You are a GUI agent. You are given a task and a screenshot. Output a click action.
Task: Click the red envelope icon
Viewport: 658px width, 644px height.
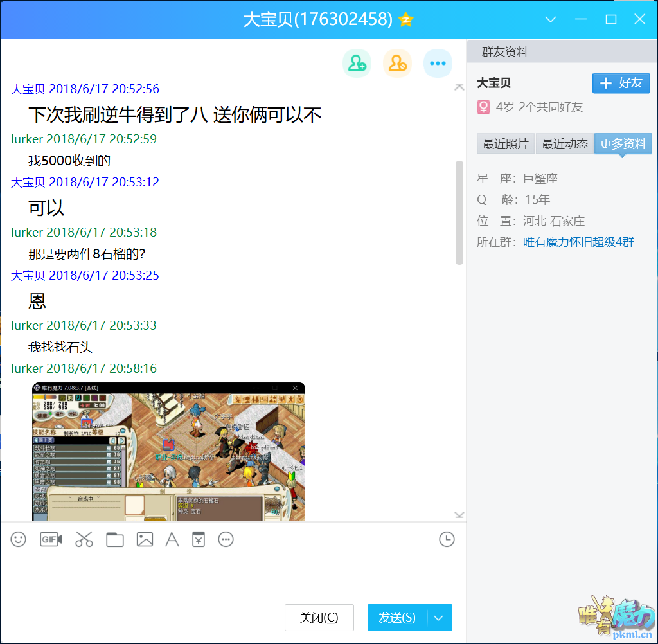(199, 539)
